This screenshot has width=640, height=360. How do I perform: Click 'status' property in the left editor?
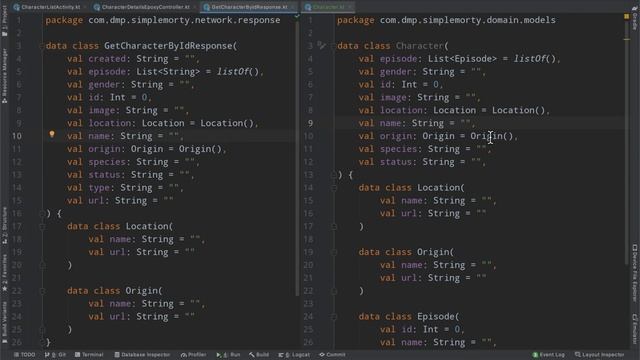coord(104,175)
